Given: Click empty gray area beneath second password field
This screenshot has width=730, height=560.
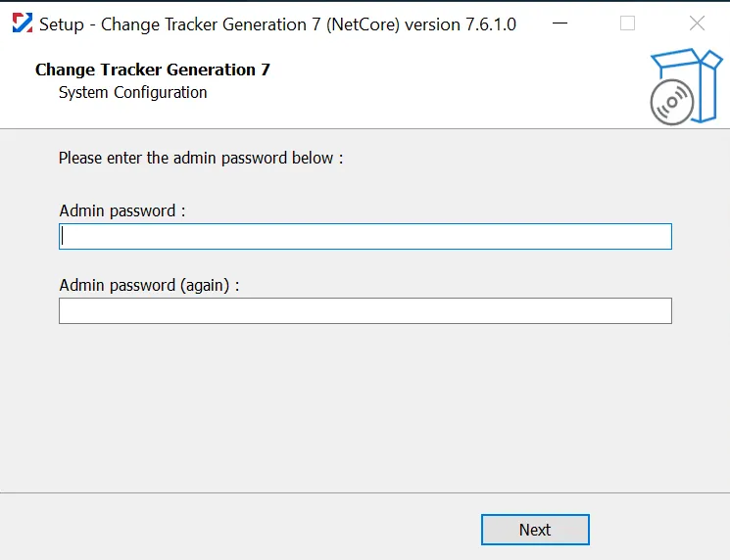Looking at the screenshot, I should click(365, 404).
